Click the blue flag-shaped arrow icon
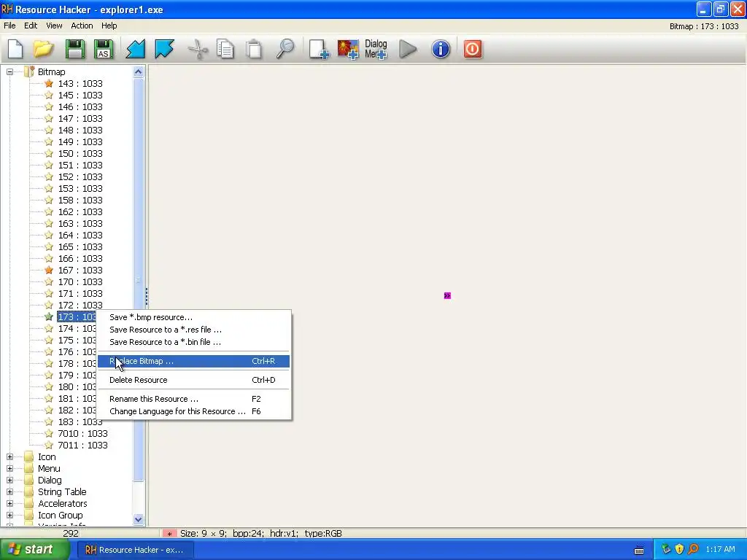 (x=164, y=49)
